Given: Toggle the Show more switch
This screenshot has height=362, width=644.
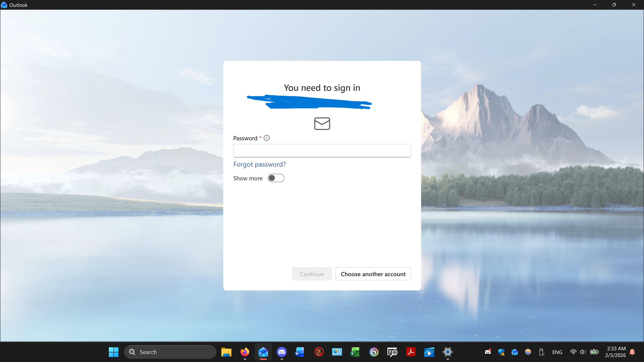Looking at the screenshot, I should click(276, 178).
